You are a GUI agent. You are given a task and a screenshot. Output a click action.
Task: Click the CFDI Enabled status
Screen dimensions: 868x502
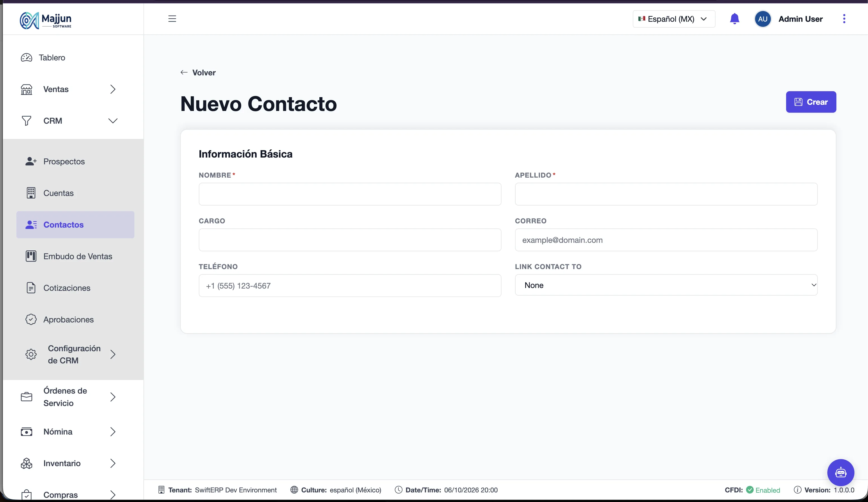763,490
